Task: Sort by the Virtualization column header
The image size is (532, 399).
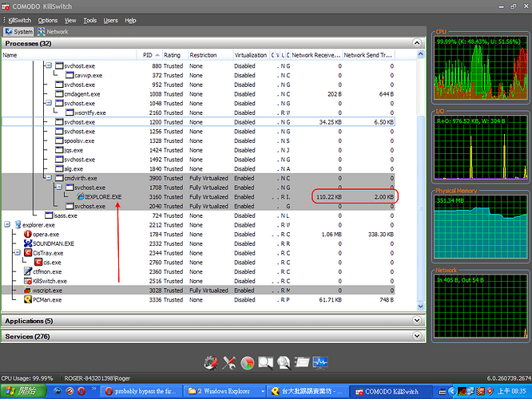Action: coord(251,55)
